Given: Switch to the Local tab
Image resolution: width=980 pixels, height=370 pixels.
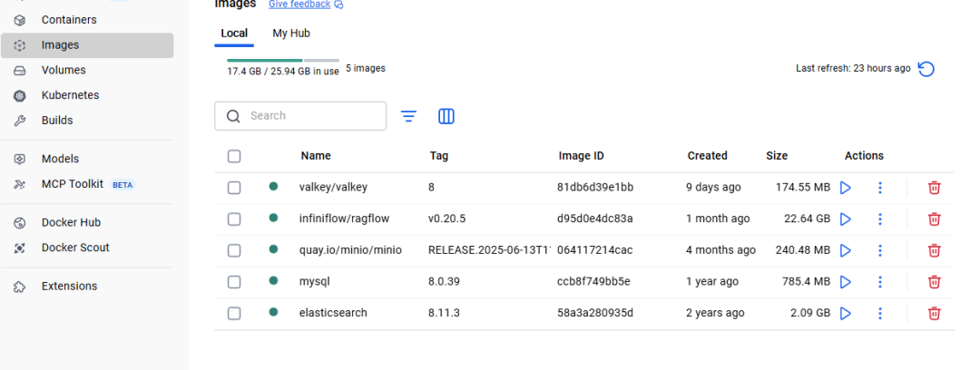Looking at the screenshot, I should tap(234, 34).
